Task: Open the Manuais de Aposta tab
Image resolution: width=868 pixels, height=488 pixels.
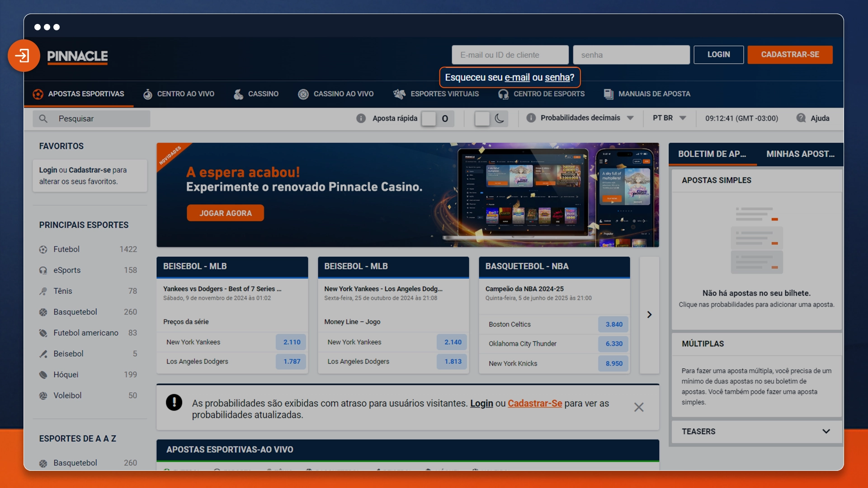Action: click(x=647, y=94)
